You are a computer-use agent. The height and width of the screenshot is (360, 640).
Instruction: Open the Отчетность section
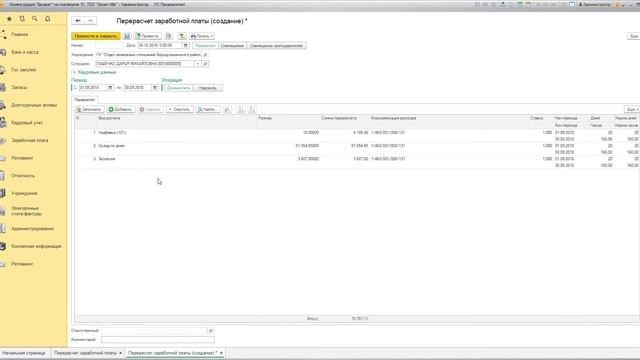[x=23, y=176]
